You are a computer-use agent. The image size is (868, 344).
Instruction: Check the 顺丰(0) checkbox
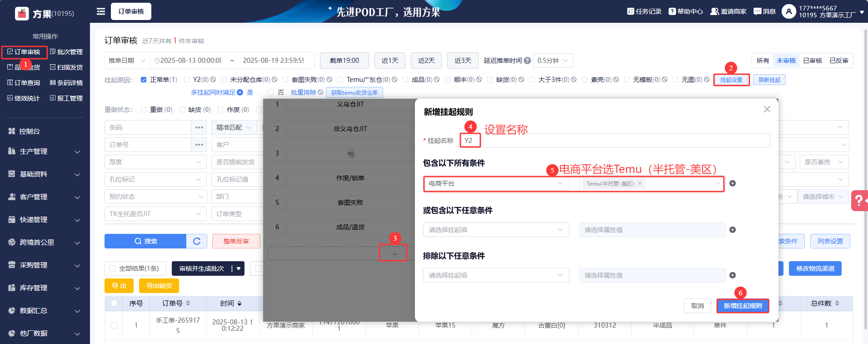448,80
